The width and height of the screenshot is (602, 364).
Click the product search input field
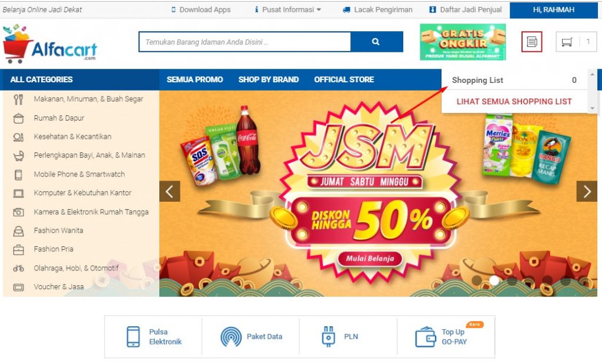245,42
